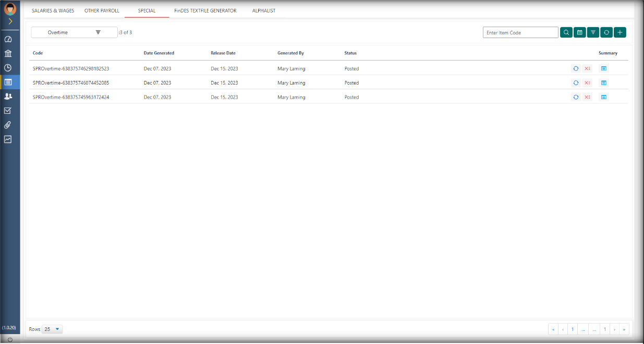This screenshot has height=344, width=644.
Task: Click the checkbox-style tasks icon in sidebar
Action: (8, 111)
